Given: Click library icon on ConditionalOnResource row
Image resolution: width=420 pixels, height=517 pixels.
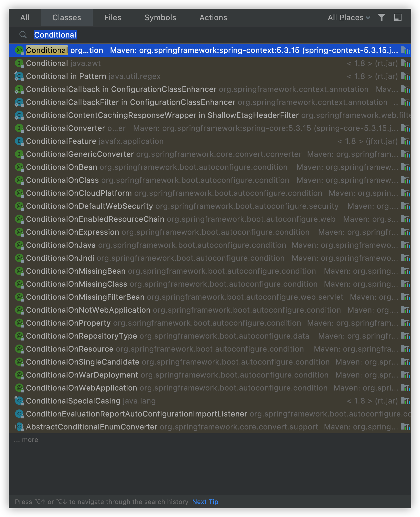Looking at the screenshot, I should tap(405, 349).
